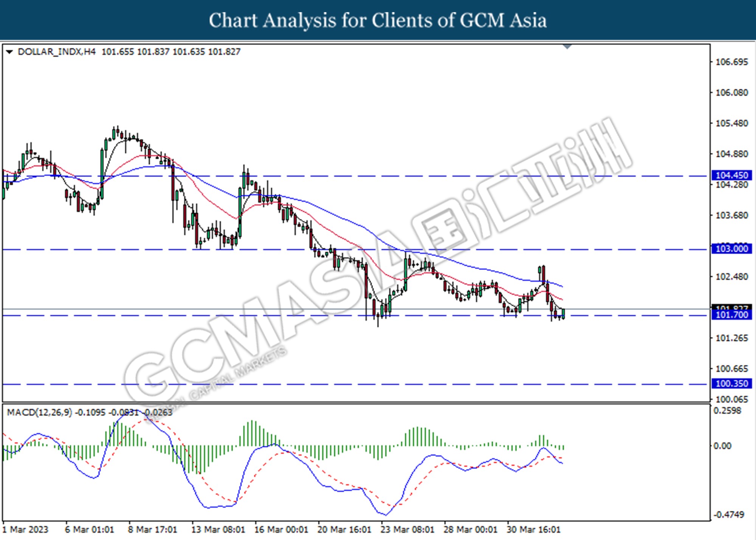Click the 28 Mar 00:01 time label
The width and height of the screenshot is (756, 540).
471,529
